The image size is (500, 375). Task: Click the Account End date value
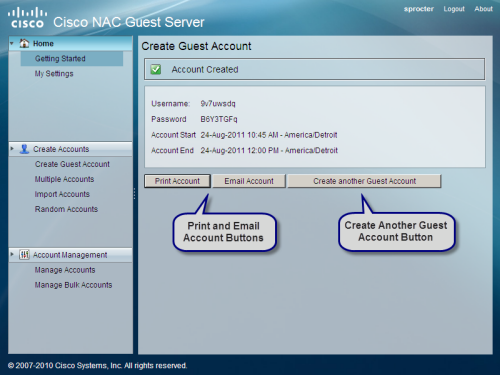coord(269,150)
